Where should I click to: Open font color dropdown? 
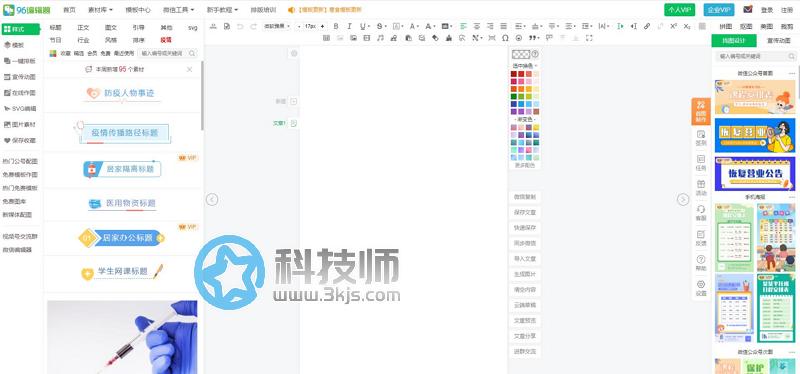tap(414, 26)
